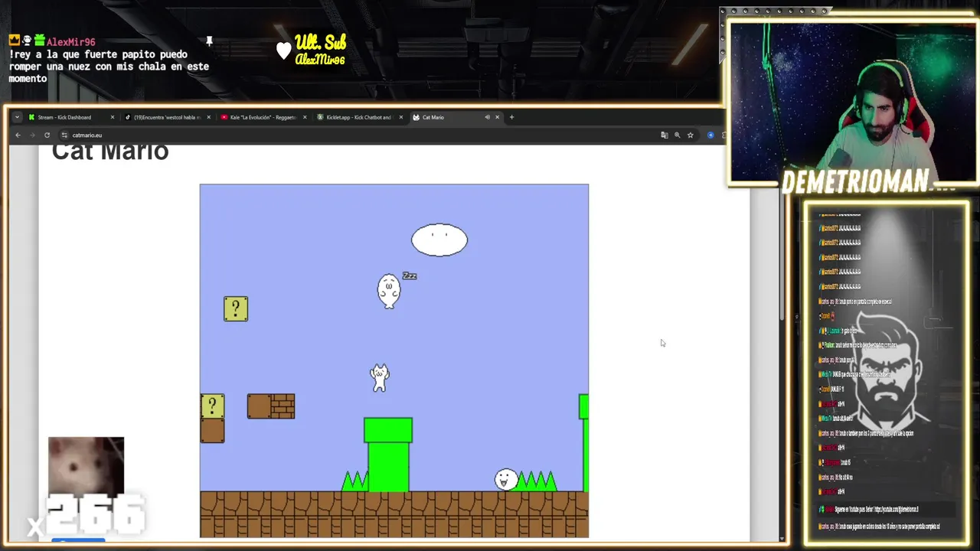Click the solid brown block beside bricks
The width and height of the screenshot is (980, 551).
click(x=259, y=406)
